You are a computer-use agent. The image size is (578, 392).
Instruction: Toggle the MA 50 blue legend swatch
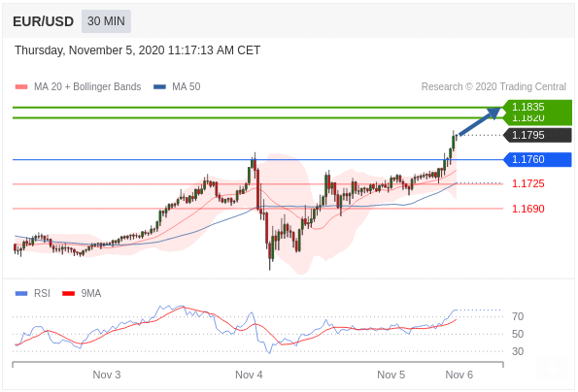[x=159, y=87]
